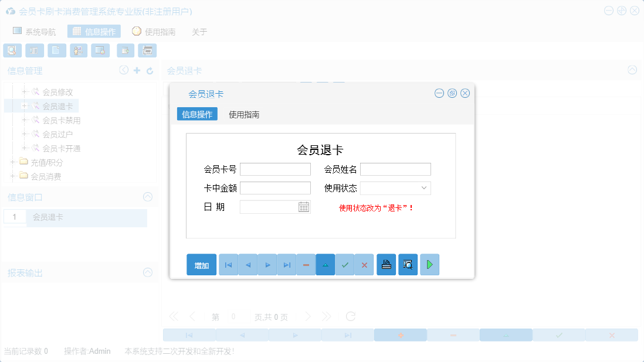The image size is (644, 362).
Task: Click the plus icon in 信息管理 header
Action: coord(135,70)
